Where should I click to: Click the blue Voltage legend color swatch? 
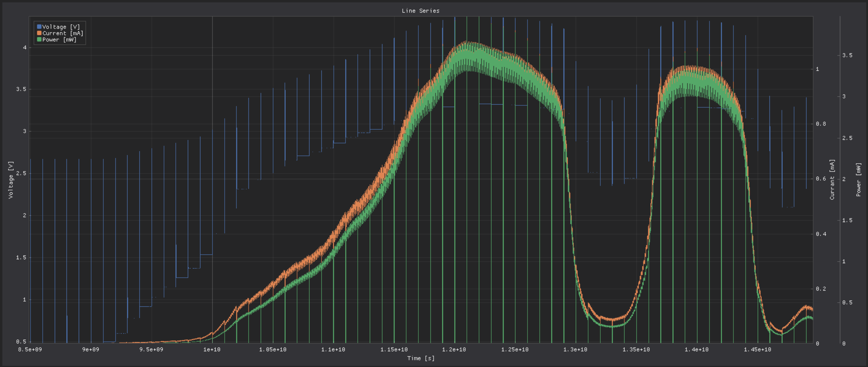[39, 27]
